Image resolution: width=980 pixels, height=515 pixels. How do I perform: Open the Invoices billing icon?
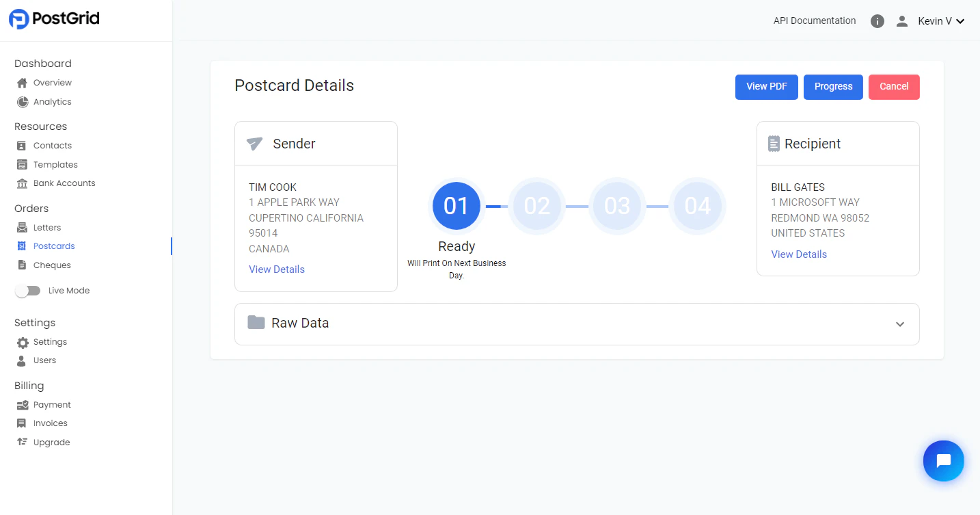(24, 423)
